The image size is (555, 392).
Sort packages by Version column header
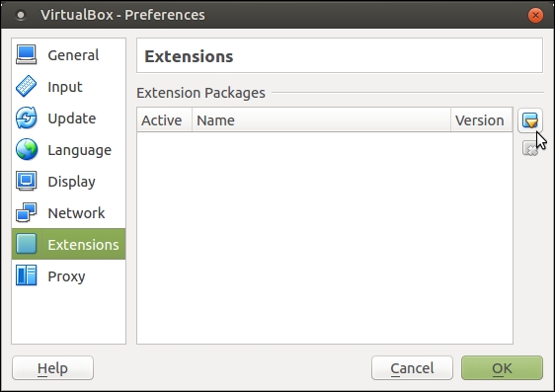coord(482,120)
